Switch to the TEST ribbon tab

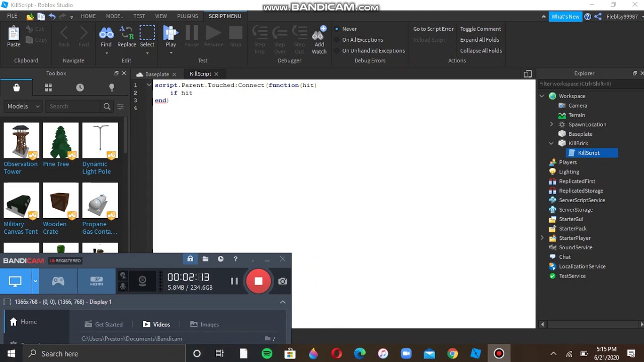(x=139, y=16)
